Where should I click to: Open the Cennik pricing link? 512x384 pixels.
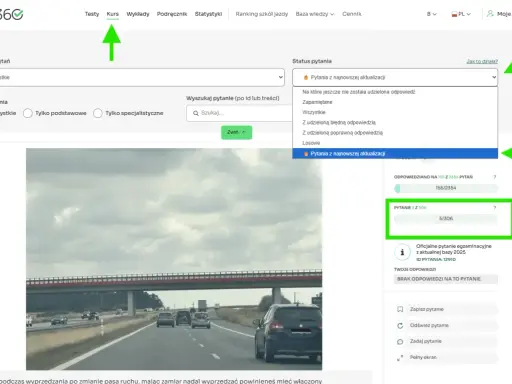[352, 14]
